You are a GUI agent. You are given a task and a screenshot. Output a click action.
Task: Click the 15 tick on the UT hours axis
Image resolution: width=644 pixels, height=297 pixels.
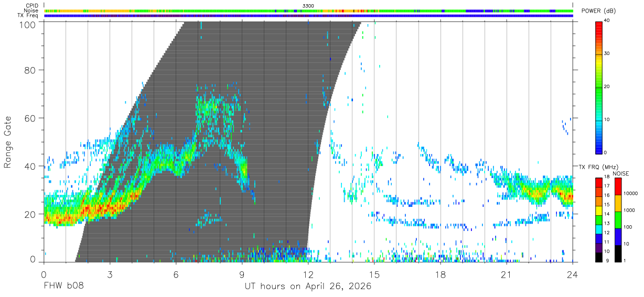[x=374, y=274]
